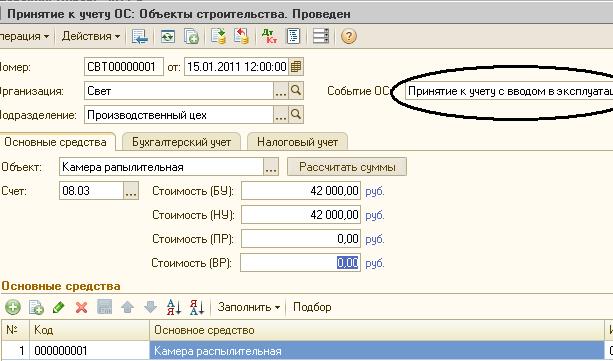The width and height of the screenshot is (613, 361).
Task: Edit the row with pencil icon
Action: [x=59, y=307]
